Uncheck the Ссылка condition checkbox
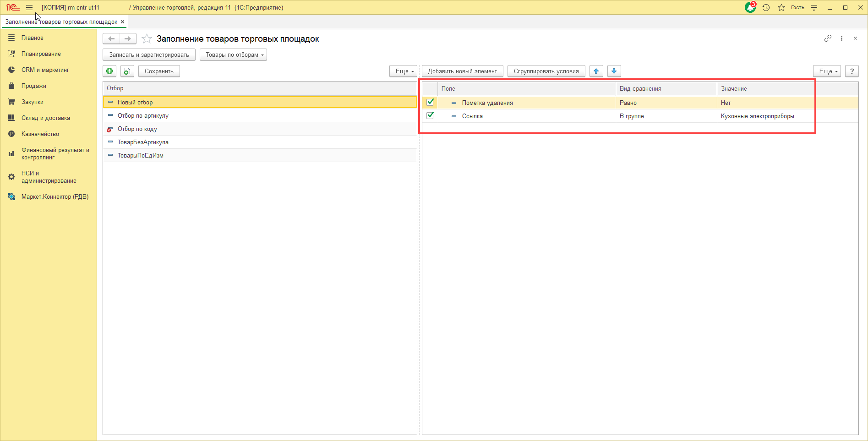 [430, 115]
